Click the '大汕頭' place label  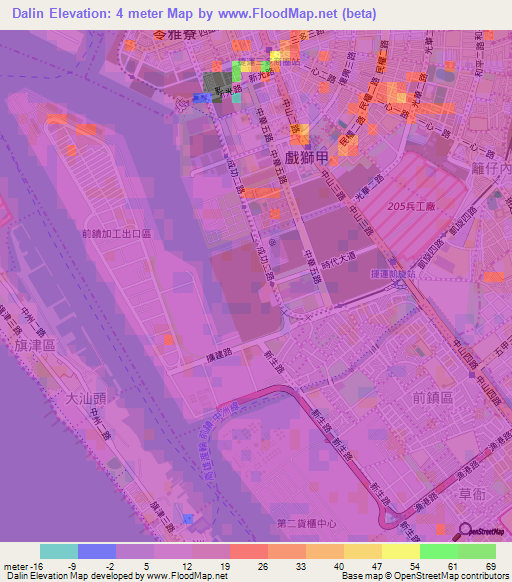(86, 398)
